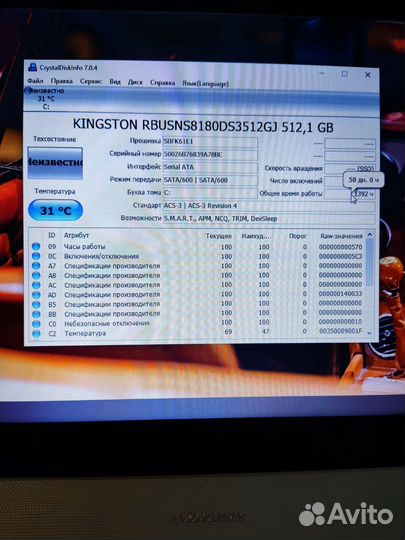405x540 pixels.
Task: Select the Температура attribute row text
Action: click(85, 333)
